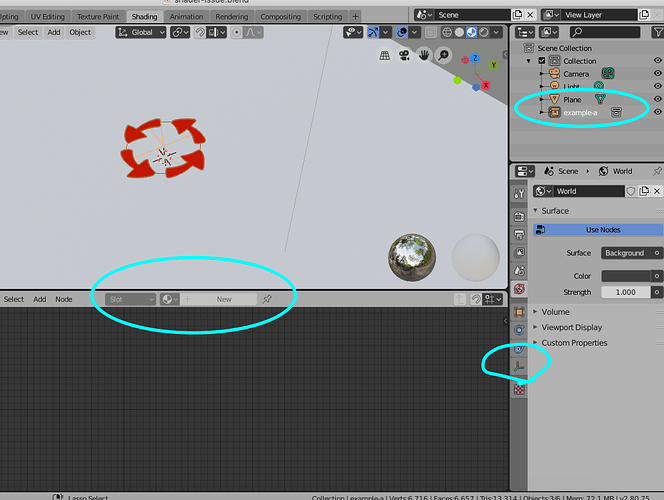Open the Output properties tab
664x500 pixels.
point(519,235)
